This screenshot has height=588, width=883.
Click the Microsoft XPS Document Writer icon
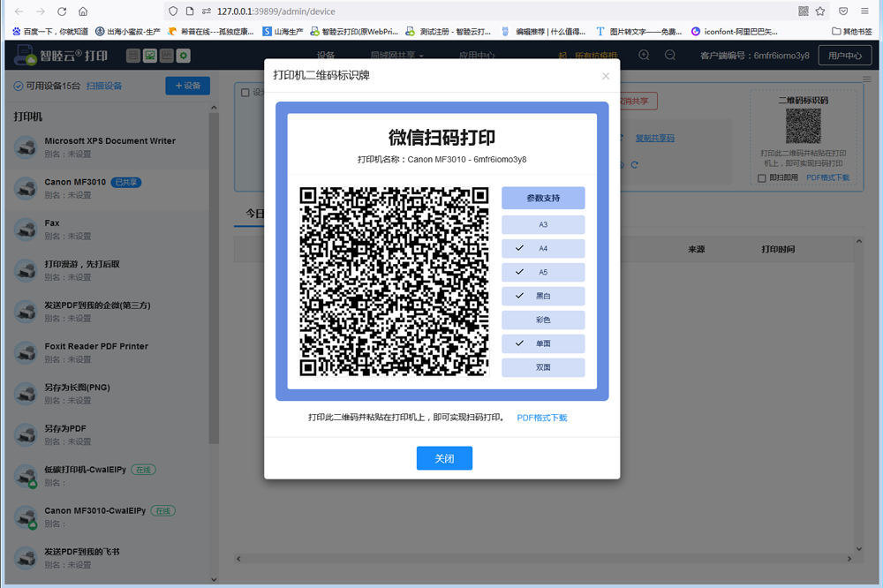(26, 147)
